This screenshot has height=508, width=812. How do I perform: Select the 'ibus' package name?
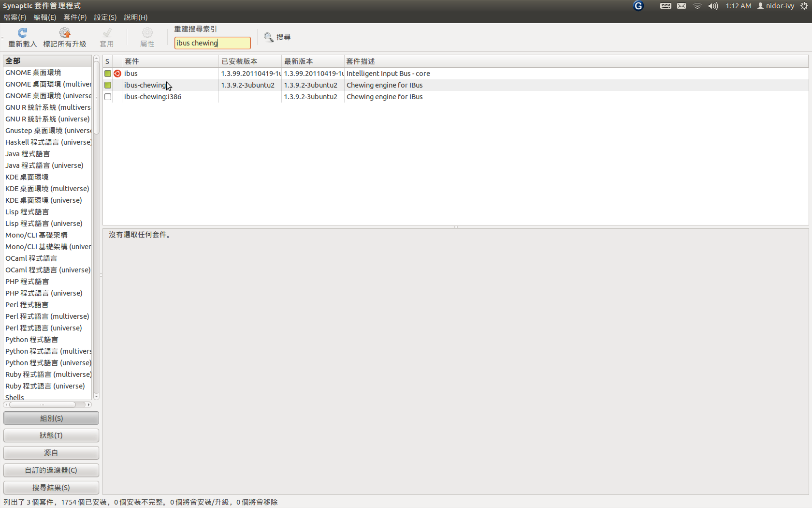coord(131,74)
